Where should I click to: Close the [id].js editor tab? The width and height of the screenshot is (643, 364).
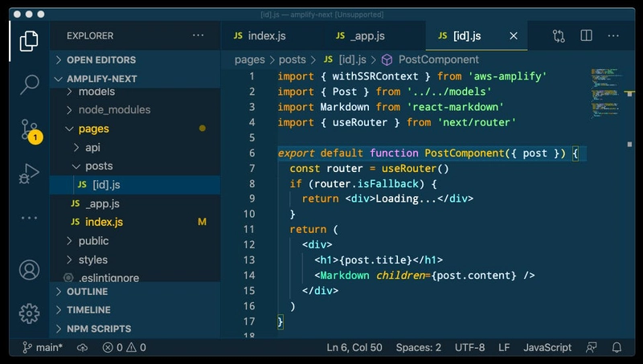[x=514, y=36]
